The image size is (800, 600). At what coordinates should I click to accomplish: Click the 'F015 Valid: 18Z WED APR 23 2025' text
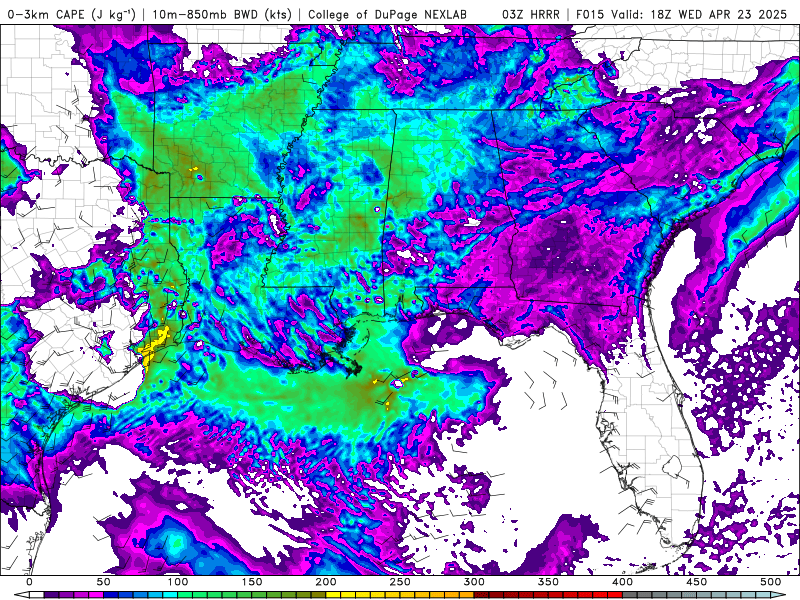coord(681,14)
